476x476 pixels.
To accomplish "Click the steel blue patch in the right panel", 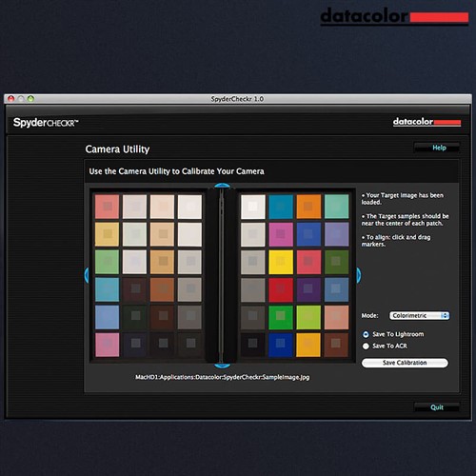I will point(336,289).
